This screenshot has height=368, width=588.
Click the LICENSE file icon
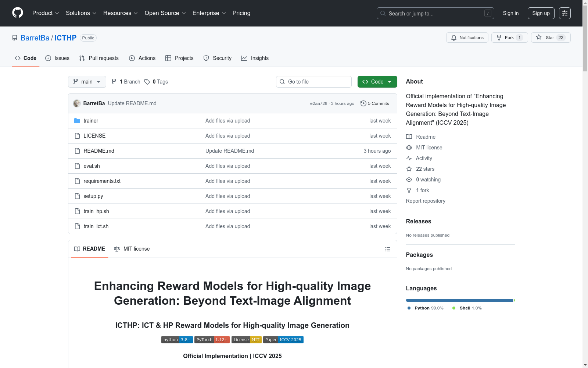(77, 136)
